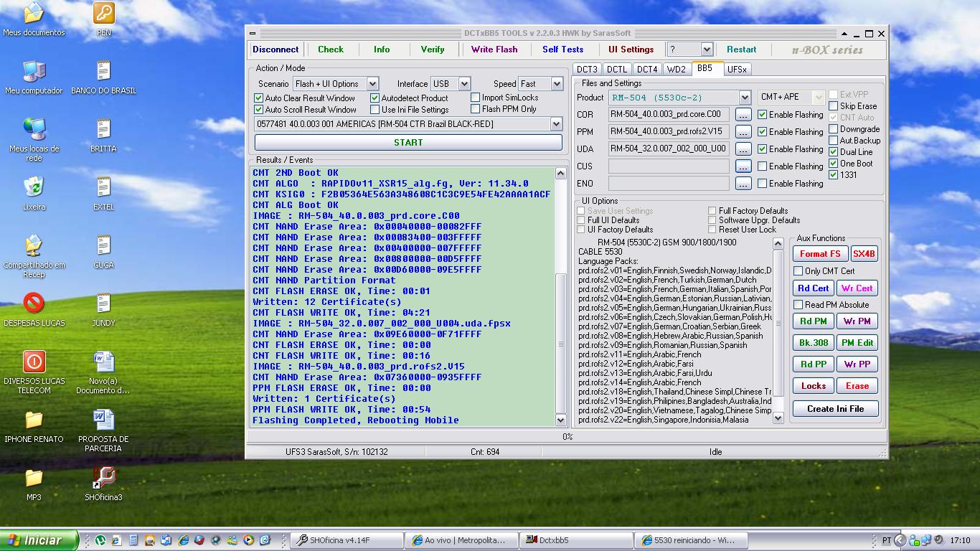The height and width of the screenshot is (551, 980).
Task: Toggle Enable Flashing for COR file
Action: tap(763, 115)
